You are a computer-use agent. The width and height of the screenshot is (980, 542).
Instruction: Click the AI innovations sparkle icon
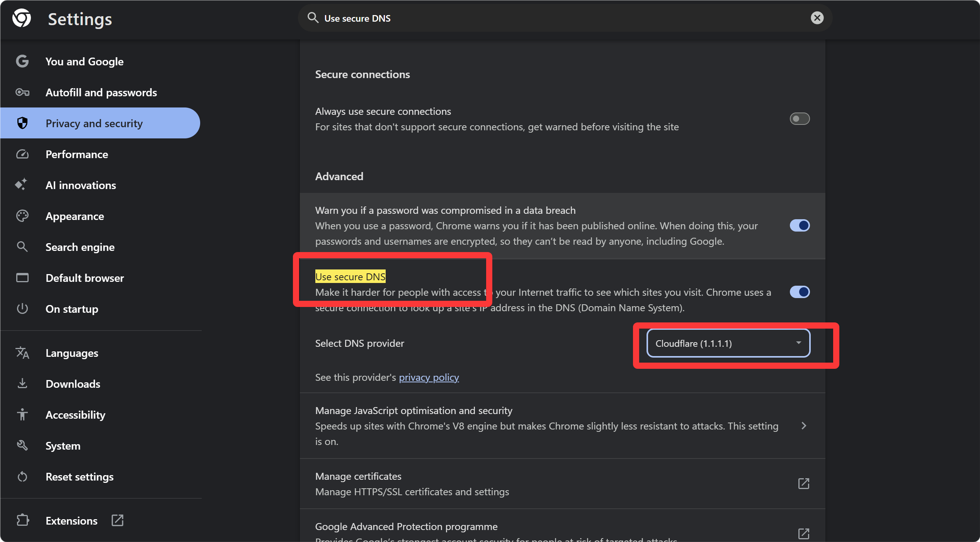[x=21, y=185]
